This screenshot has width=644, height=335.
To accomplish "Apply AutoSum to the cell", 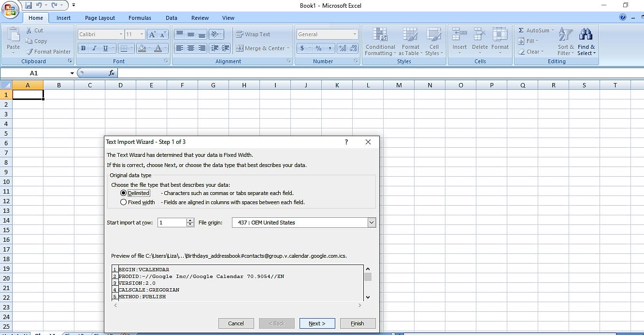I will [x=533, y=29].
